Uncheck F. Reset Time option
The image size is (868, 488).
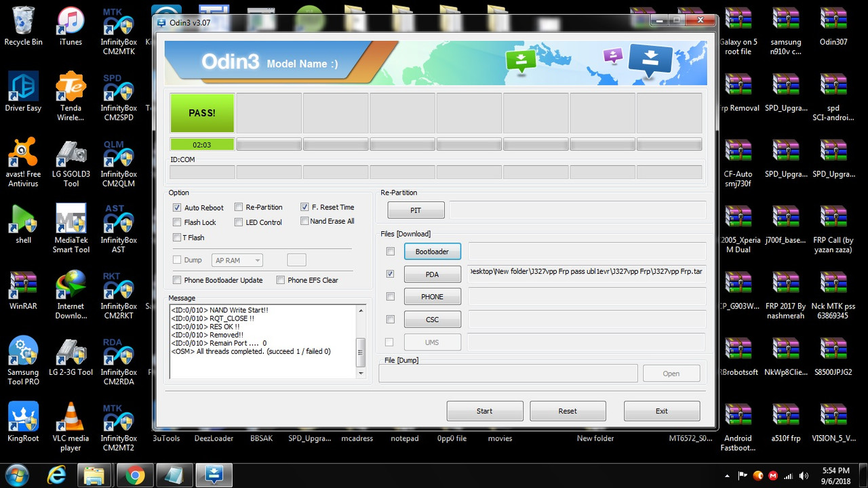click(x=304, y=207)
